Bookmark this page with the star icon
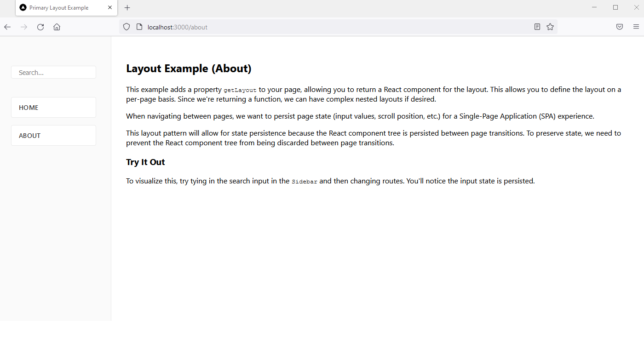Image resolution: width=644 pixels, height=348 pixels. (x=550, y=27)
